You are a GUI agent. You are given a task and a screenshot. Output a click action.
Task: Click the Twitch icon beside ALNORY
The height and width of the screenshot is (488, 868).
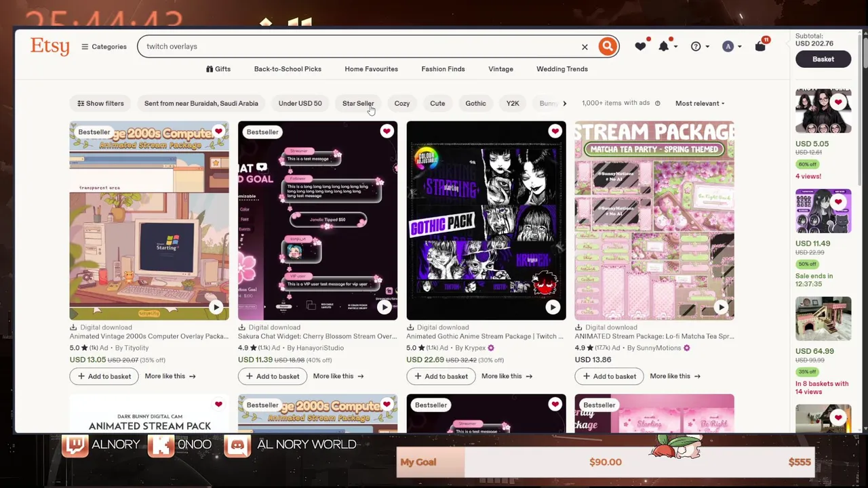tap(75, 445)
